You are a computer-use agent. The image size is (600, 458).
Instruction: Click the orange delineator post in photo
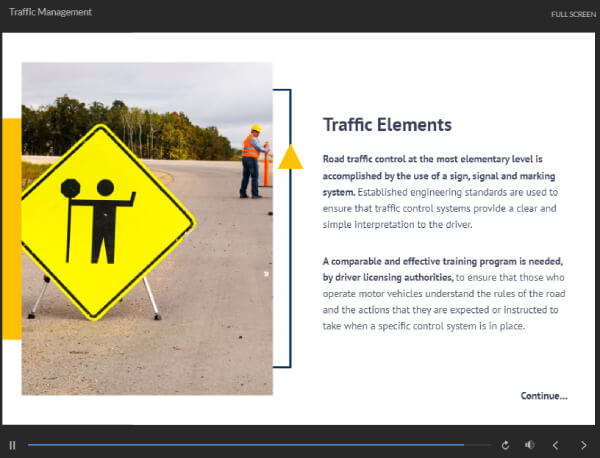pos(266,170)
